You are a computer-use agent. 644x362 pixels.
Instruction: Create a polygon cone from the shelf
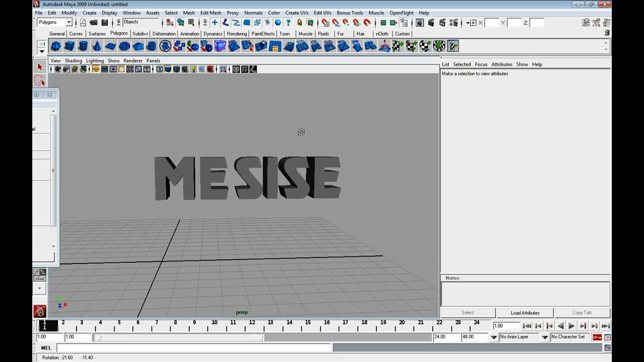tap(97, 46)
